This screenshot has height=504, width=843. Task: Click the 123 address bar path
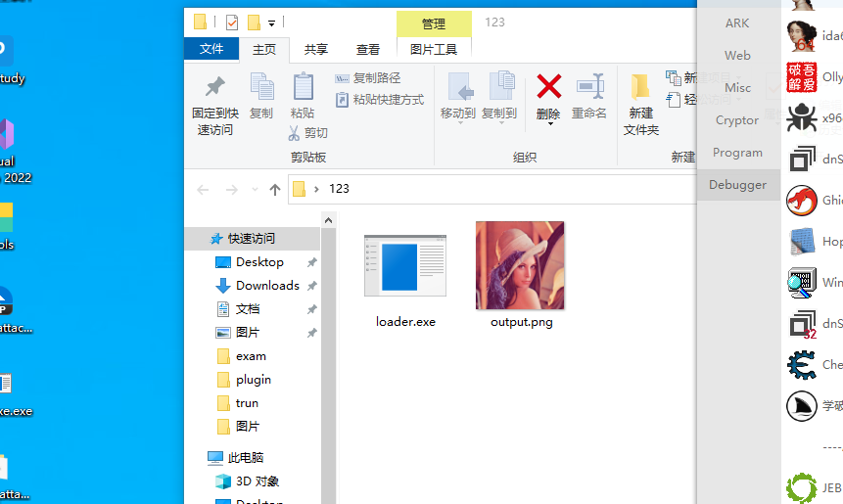[x=339, y=189]
